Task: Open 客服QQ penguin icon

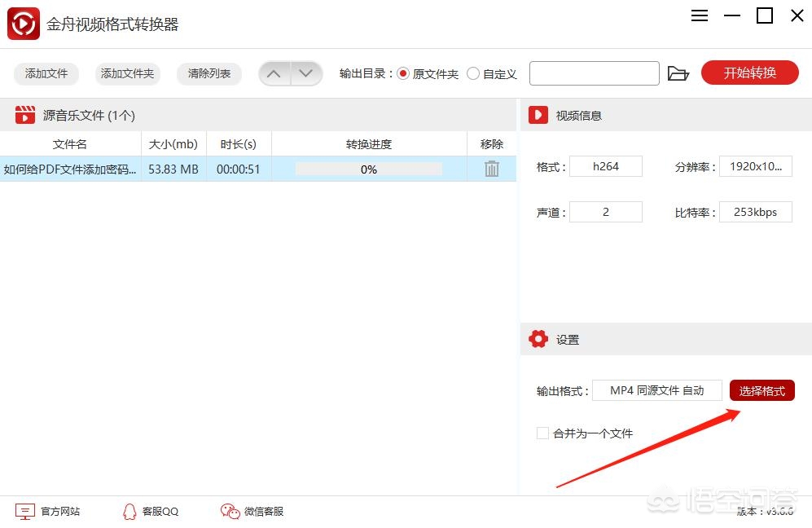Action: tap(129, 512)
